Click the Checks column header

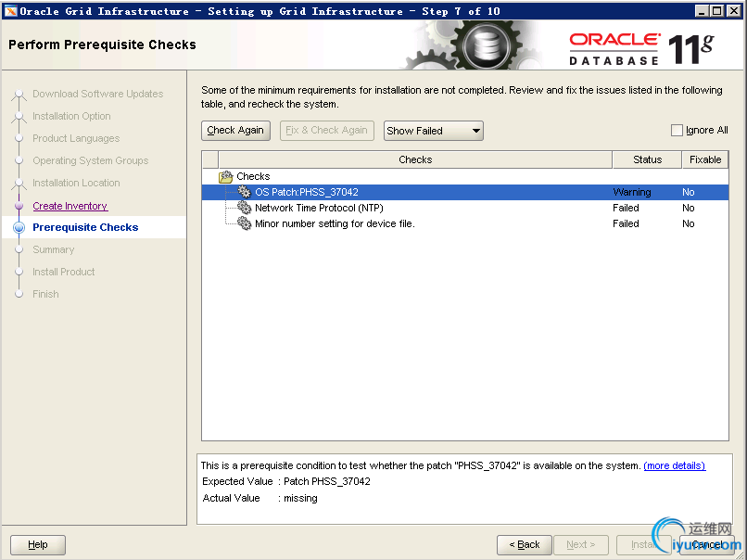click(x=415, y=159)
